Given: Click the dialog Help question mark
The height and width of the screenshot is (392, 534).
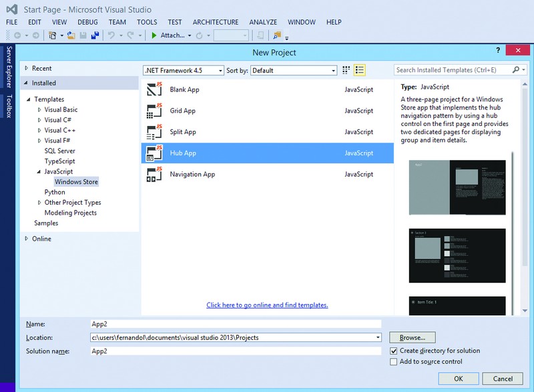Looking at the screenshot, I should (498, 51).
